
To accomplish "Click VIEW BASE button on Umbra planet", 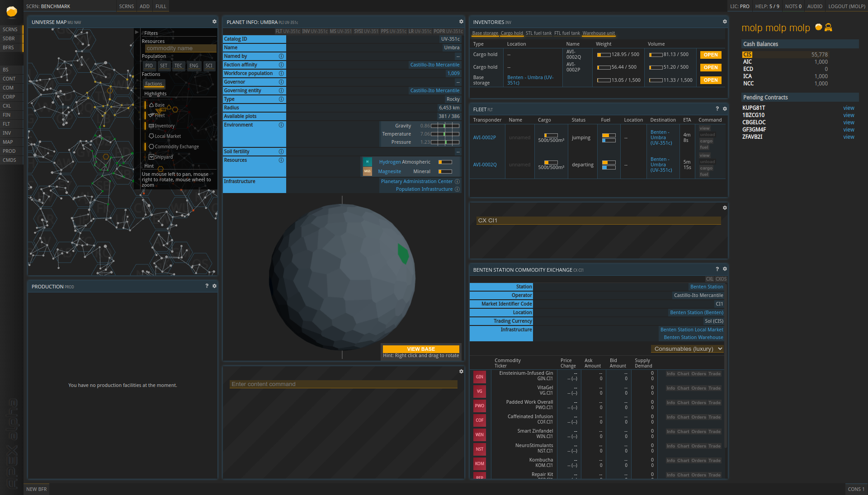I will (x=420, y=349).
